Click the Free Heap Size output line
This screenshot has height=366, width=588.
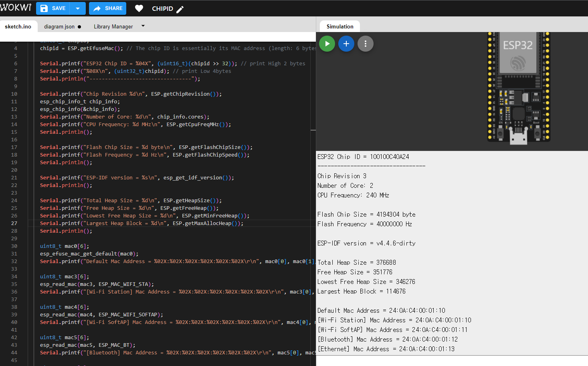click(355, 272)
